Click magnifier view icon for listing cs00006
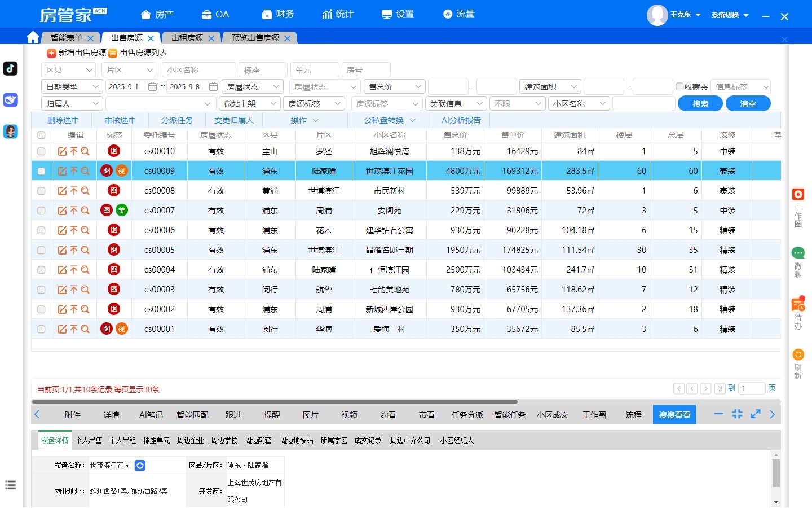812x508 pixels. 85,230
